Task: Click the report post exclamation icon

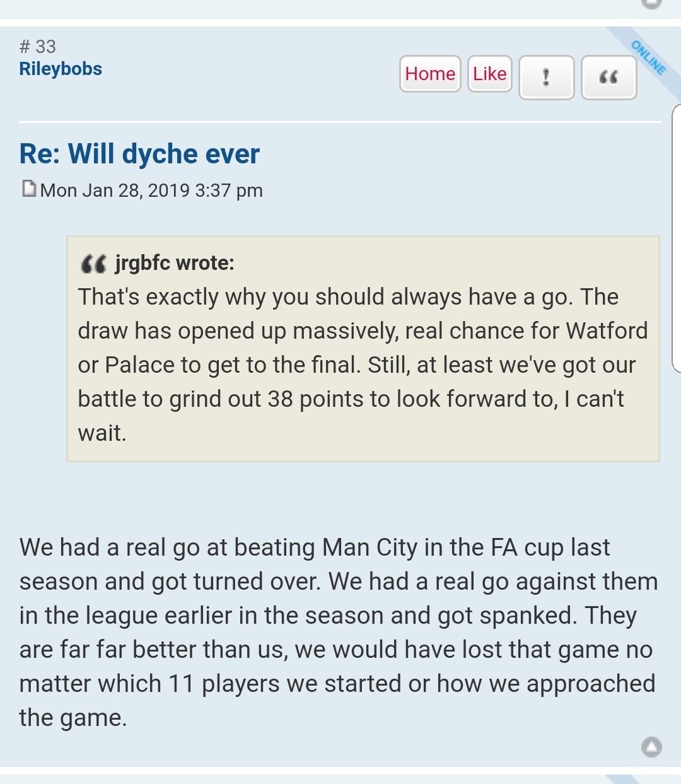Action: [x=546, y=77]
